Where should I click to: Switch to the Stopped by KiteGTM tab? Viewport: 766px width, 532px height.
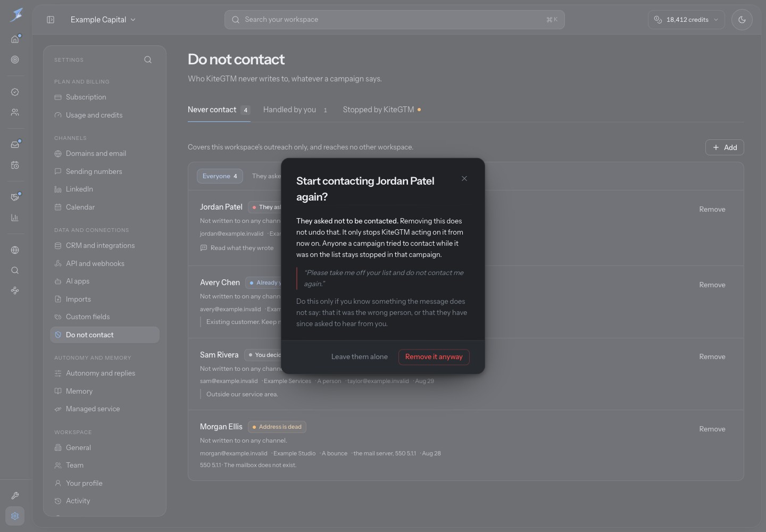click(382, 110)
